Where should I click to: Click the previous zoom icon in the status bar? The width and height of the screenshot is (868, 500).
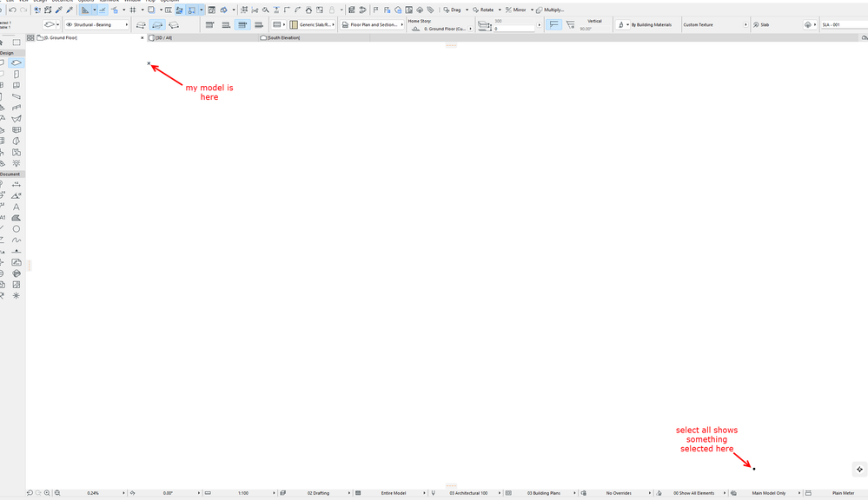(30, 493)
